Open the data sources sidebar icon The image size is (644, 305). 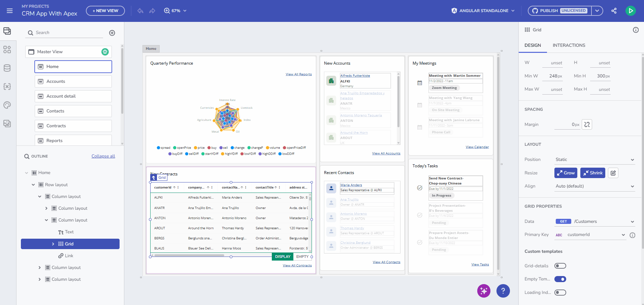point(7,68)
